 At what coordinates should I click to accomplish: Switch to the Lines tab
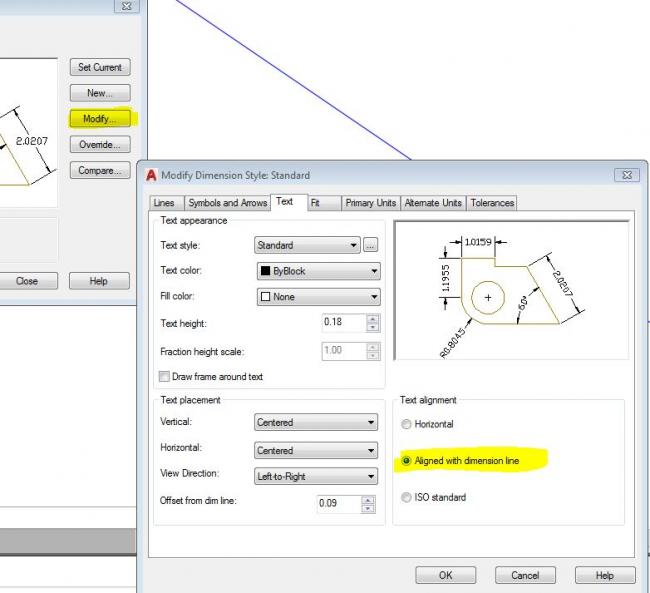tap(166, 203)
